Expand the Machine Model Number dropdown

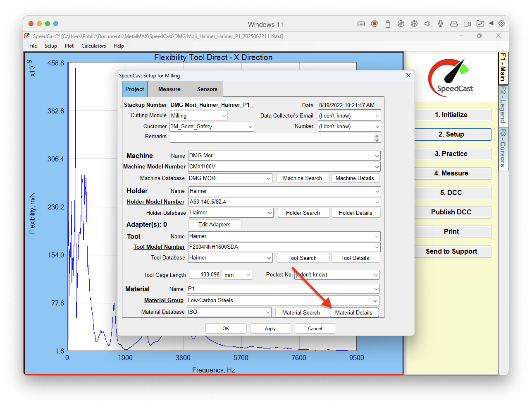click(377, 167)
